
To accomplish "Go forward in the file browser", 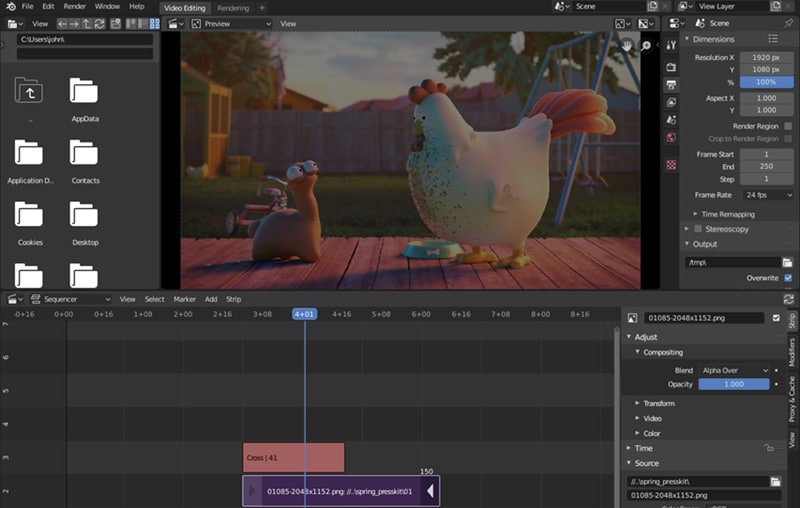I will [74, 23].
